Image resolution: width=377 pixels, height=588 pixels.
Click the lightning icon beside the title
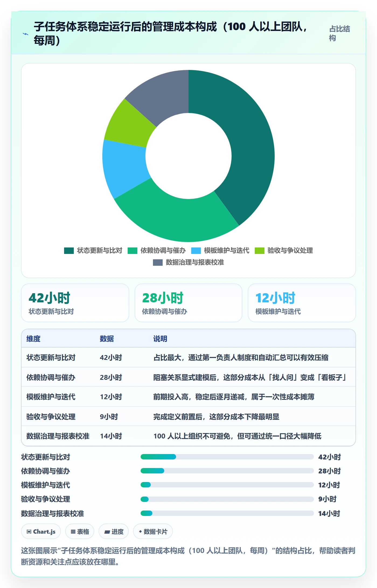click(x=26, y=34)
